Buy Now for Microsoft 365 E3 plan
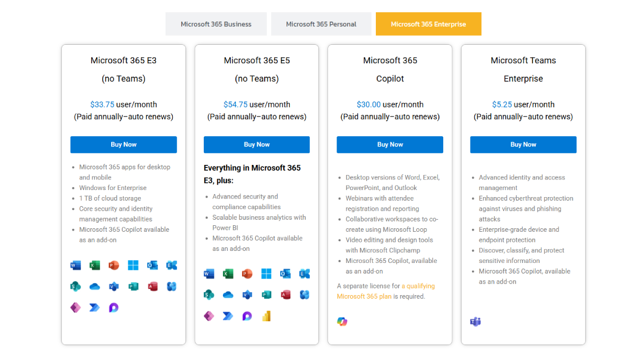Image resolution: width=644 pixels, height=362 pixels. click(124, 144)
